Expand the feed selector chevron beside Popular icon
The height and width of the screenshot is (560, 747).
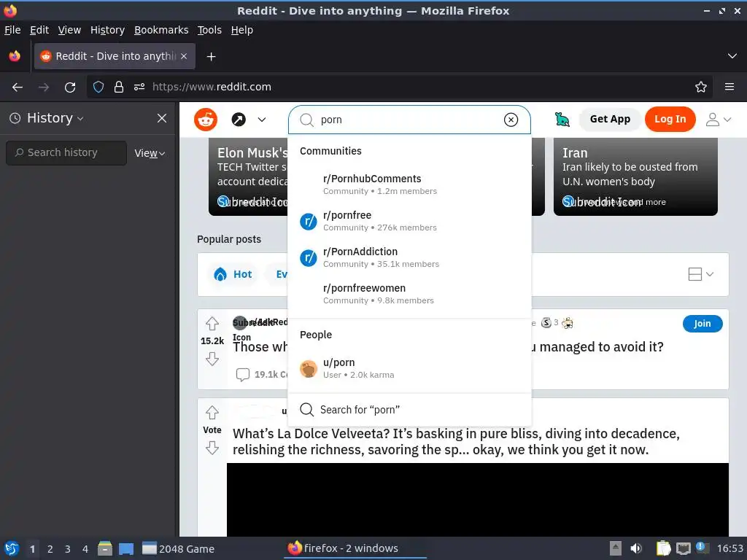(x=262, y=120)
